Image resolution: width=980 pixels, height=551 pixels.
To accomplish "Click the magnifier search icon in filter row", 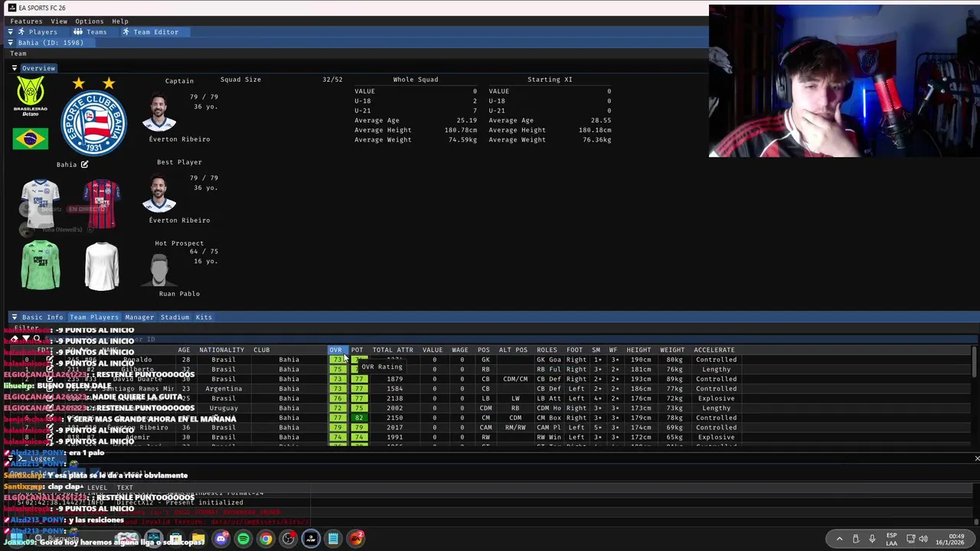I will (37, 338).
